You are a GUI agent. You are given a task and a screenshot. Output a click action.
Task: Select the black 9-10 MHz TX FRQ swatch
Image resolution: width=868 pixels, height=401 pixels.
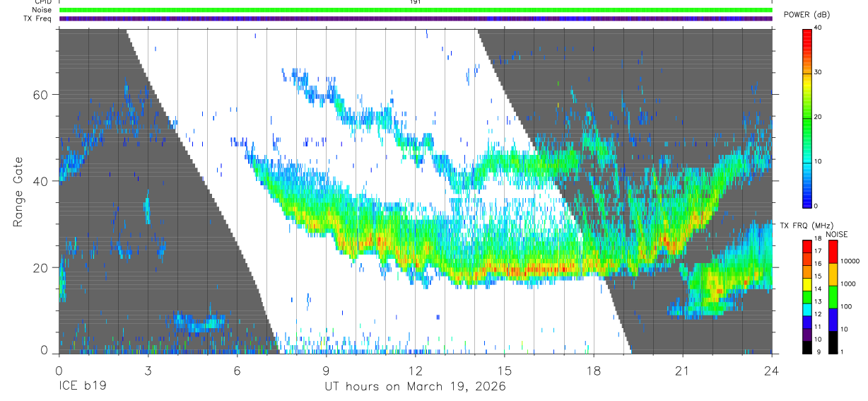pos(807,347)
